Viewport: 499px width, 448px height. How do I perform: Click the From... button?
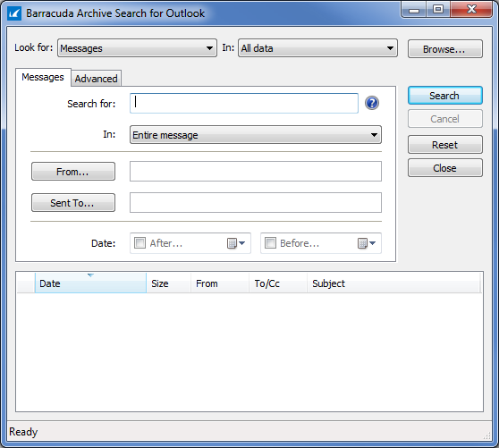(73, 172)
